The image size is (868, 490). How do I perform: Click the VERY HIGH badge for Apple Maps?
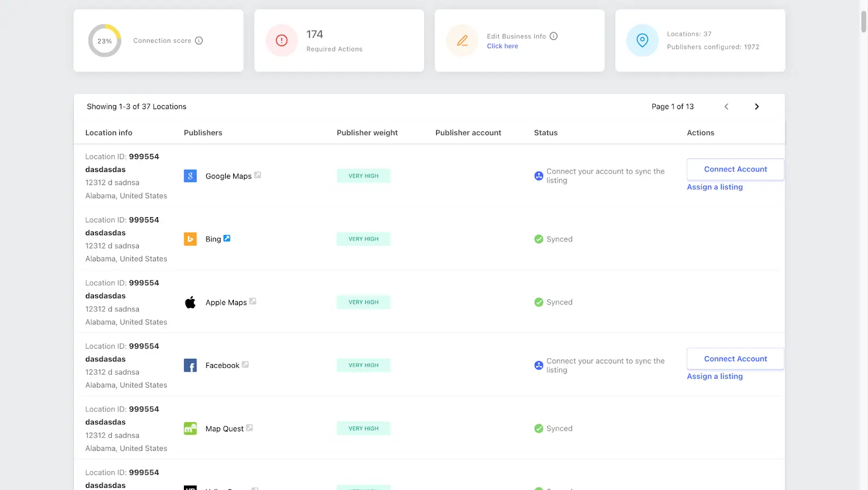point(363,302)
